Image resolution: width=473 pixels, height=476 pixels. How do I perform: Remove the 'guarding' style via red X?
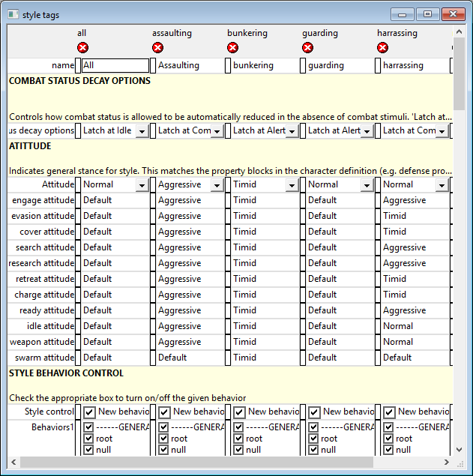[x=307, y=48]
